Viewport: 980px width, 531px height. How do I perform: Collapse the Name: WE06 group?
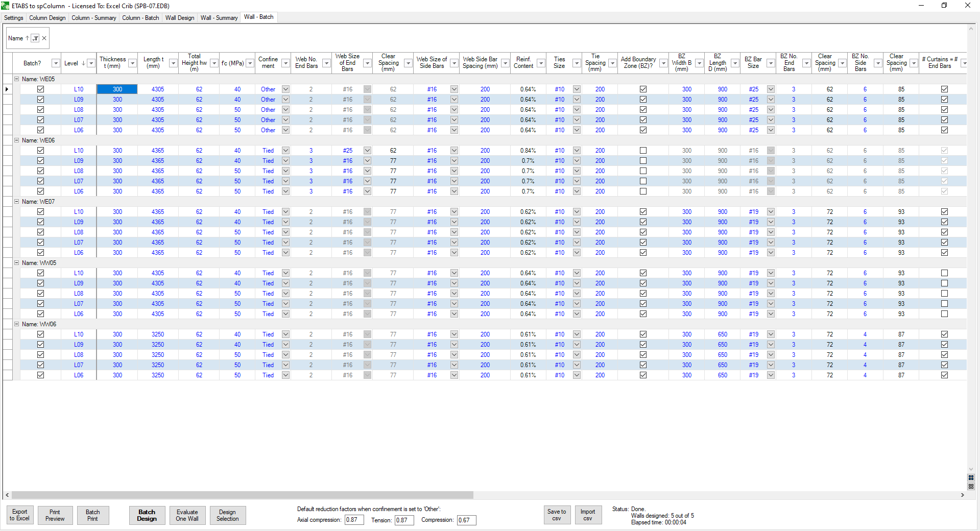tap(16, 140)
